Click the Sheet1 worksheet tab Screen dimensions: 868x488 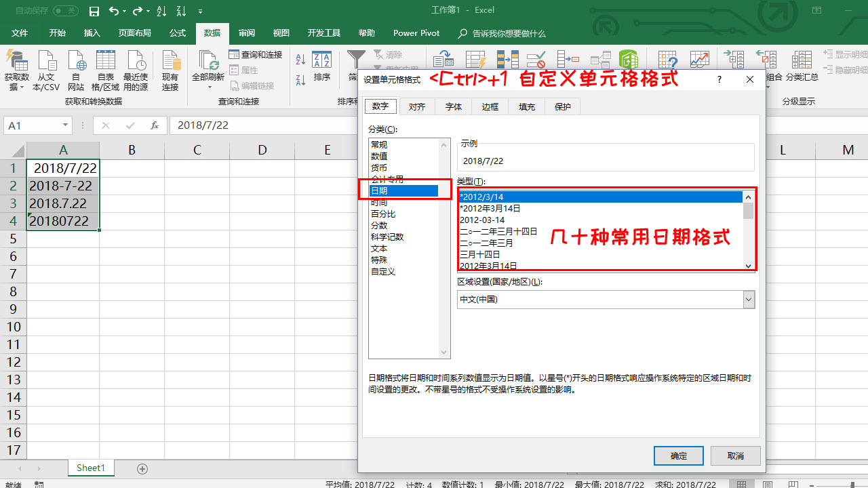coord(91,468)
